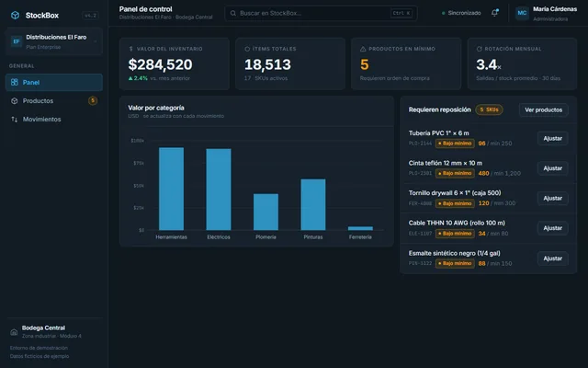588x368 pixels.
Task: Click Ajustar for Tubería PVC 1" × 6 m
Action: 552,138
